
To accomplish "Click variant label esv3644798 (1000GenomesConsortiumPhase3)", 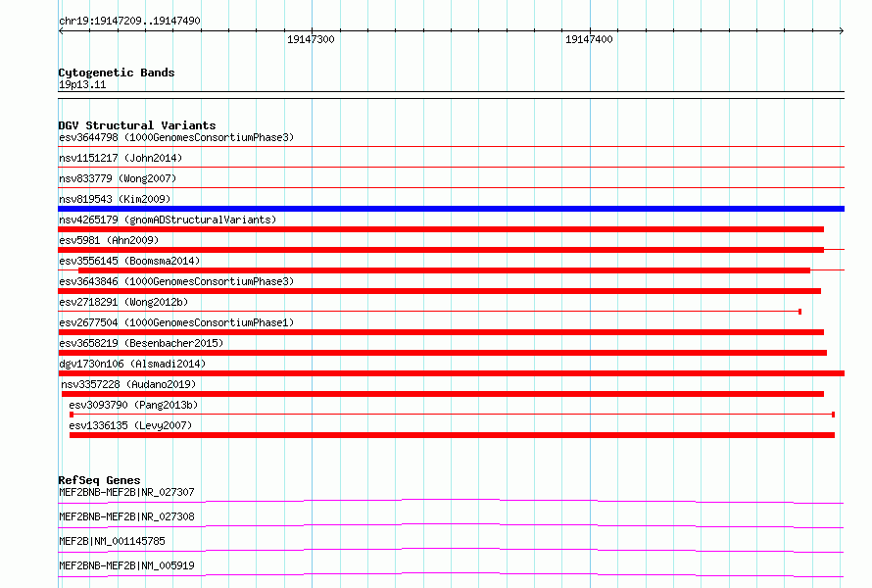I will (176, 137).
